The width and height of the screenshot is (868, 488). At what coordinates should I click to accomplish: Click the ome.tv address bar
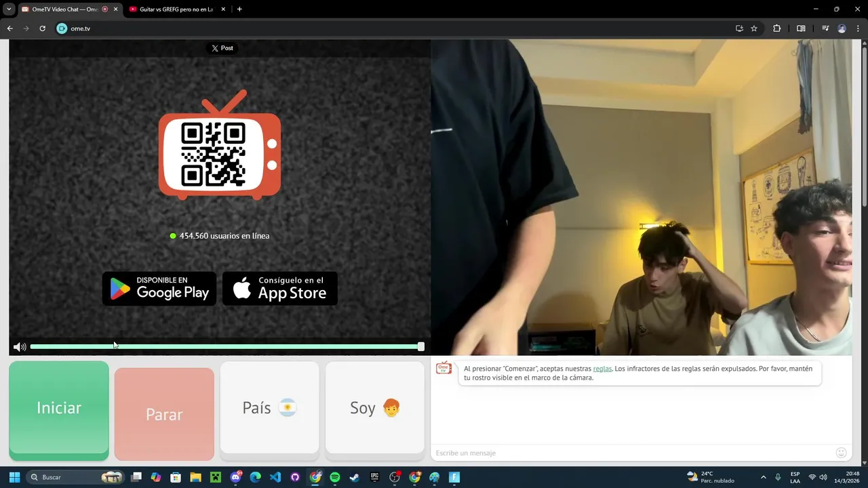393,28
